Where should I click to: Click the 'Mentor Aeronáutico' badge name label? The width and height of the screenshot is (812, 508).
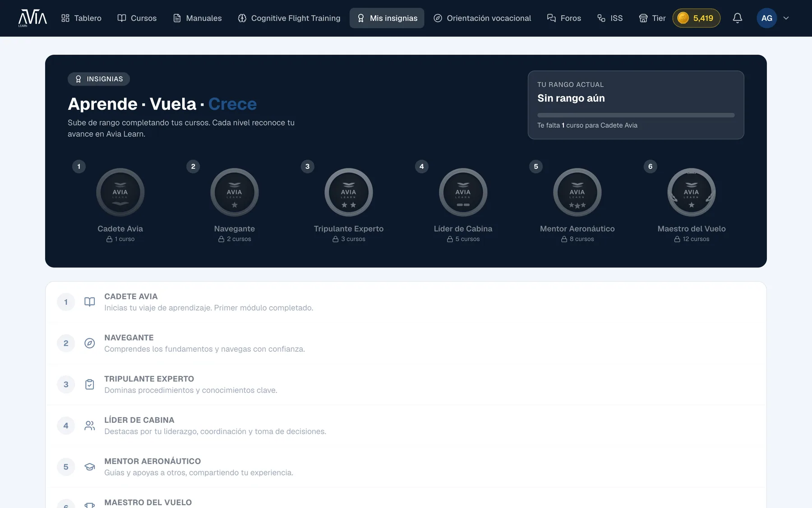tap(577, 229)
